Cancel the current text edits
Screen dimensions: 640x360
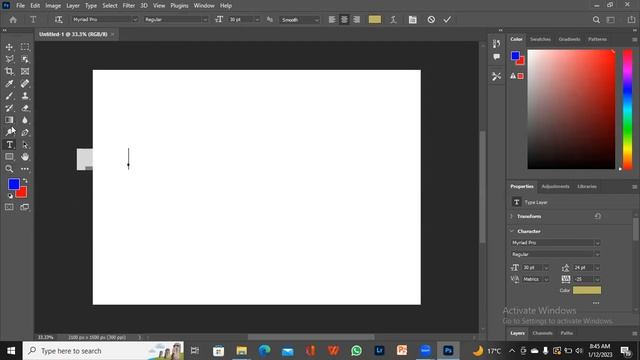coord(431,20)
